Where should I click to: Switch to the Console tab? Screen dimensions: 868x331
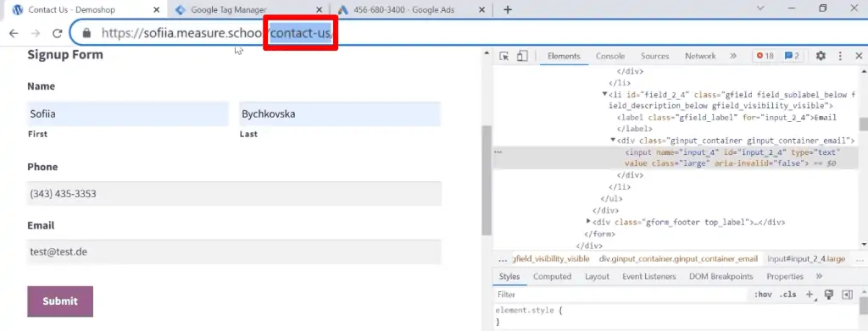610,56
